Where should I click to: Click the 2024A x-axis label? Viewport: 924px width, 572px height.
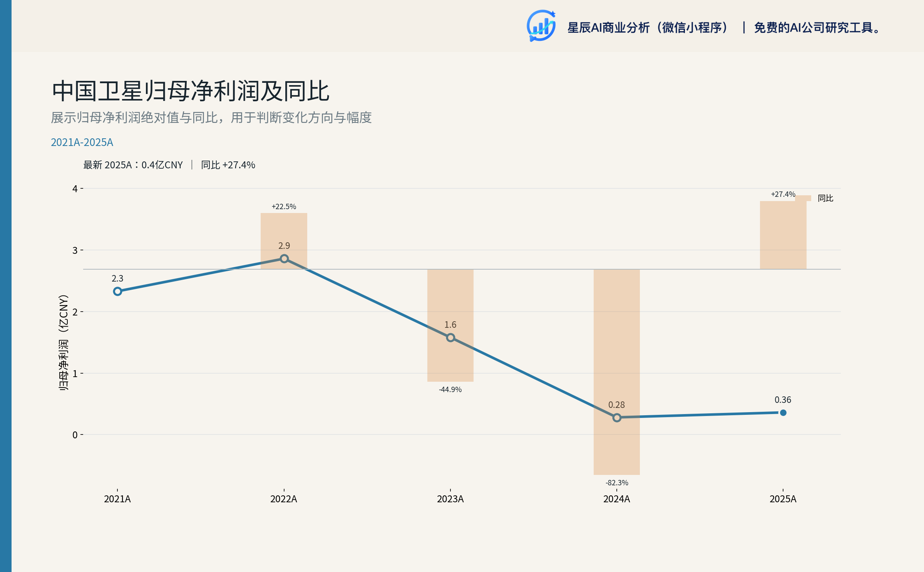[617, 499]
